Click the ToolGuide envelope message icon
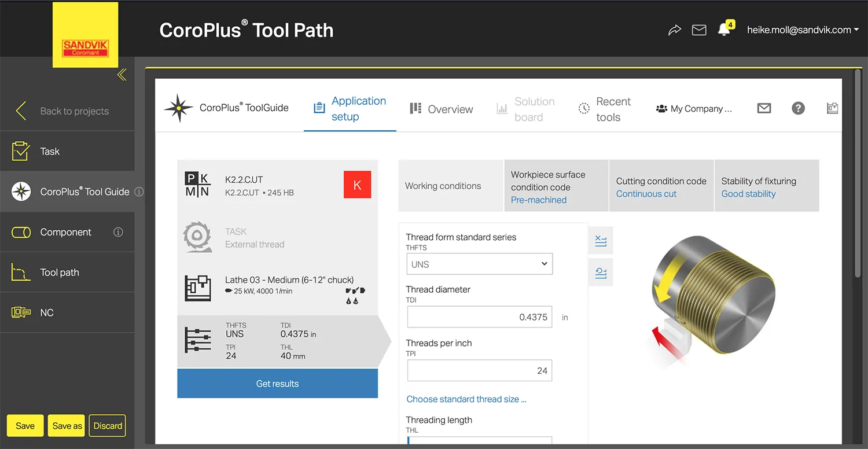Image resolution: width=868 pixels, height=449 pixels. (x=764, y=108)
